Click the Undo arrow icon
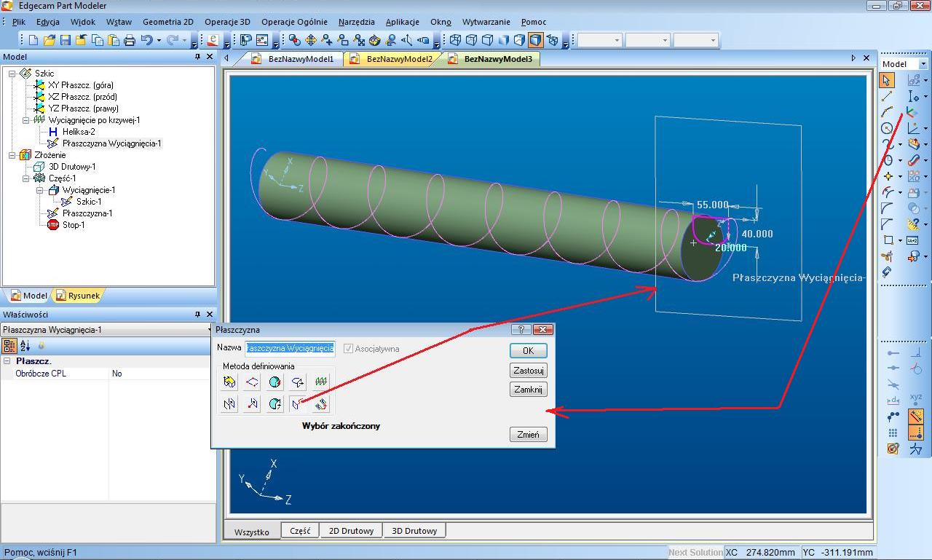 [146, 40]
